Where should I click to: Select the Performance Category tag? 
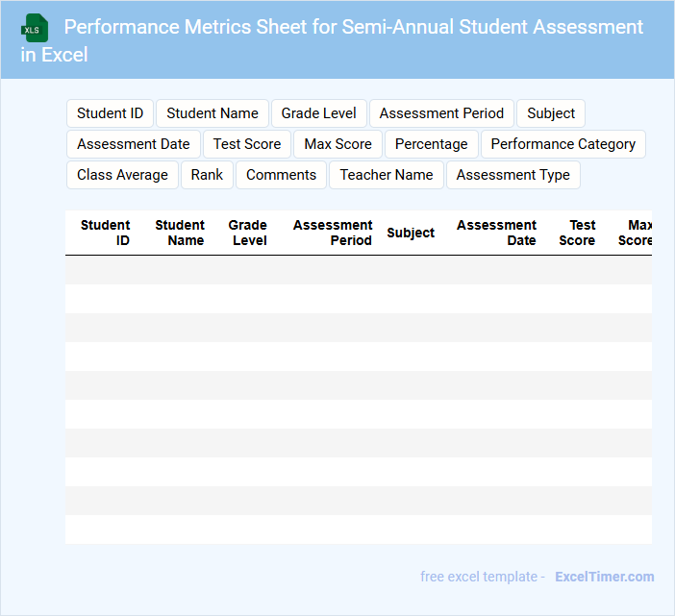tap(562, 144)
